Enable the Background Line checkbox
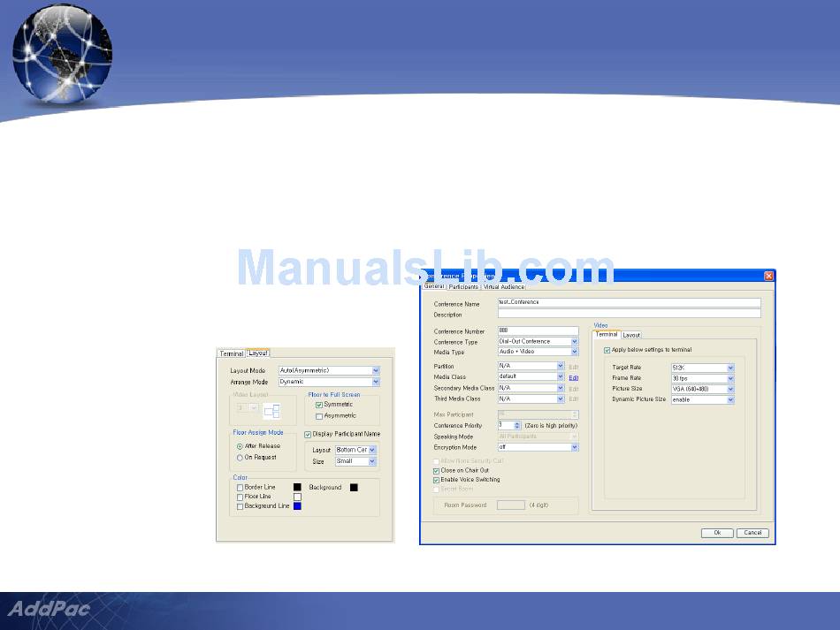840x630 pixels. click(x=240, y=506)
